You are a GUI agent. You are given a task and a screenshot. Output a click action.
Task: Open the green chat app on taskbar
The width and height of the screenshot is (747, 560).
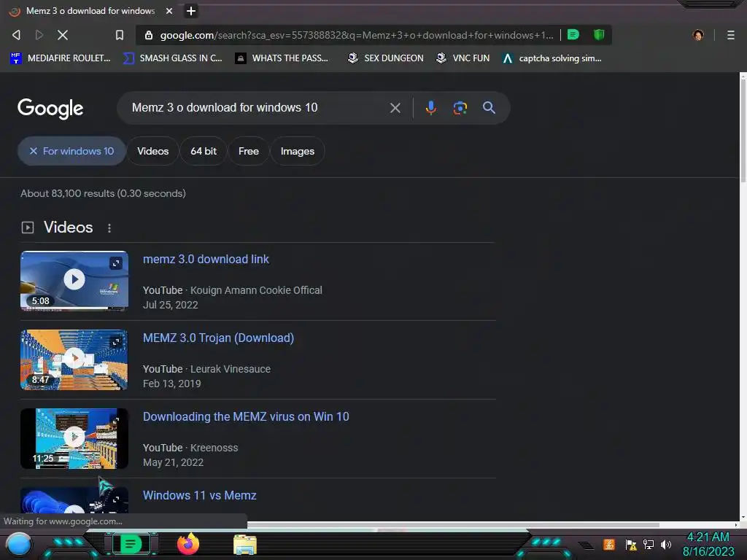click(x=131, y=544)
